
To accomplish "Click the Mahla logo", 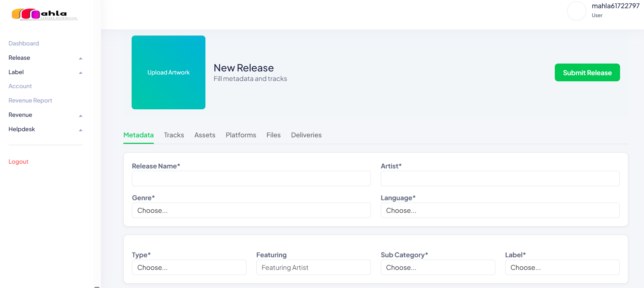I will (44, 14).
